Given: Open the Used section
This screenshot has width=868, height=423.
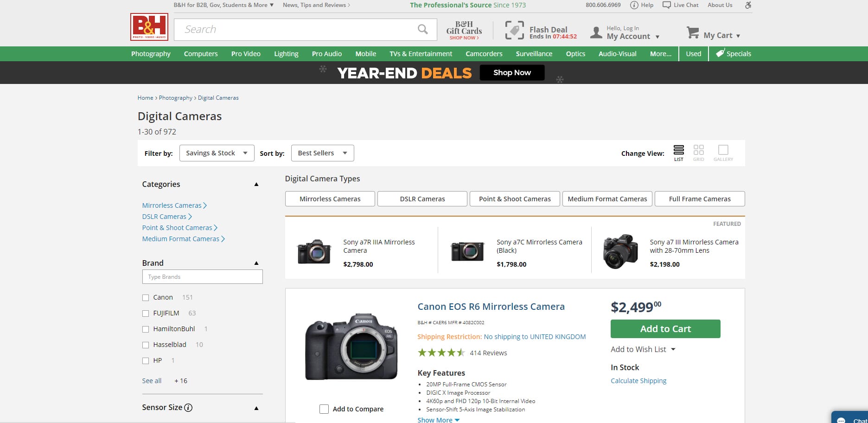Looking at the screenshot, I should pos(693,54).
